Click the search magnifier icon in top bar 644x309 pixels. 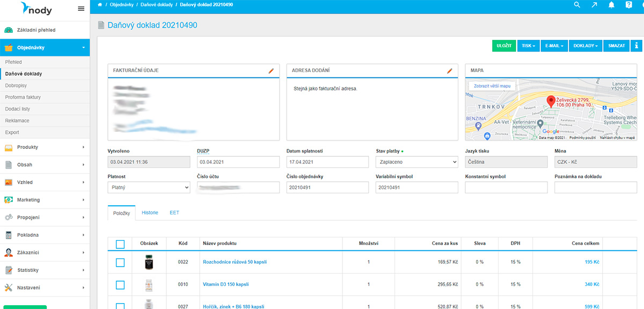pyautogui.click(x=577, y=5)
